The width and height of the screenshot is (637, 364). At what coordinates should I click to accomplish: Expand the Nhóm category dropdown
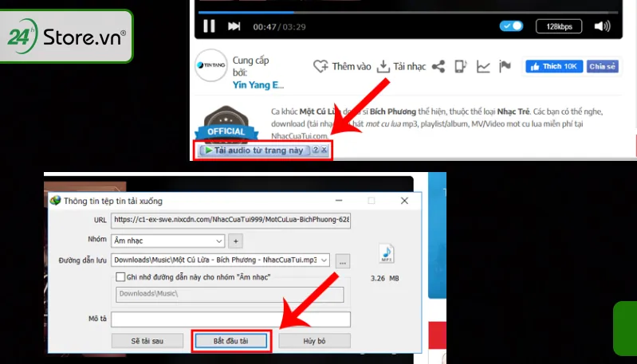tap(219, 240)
